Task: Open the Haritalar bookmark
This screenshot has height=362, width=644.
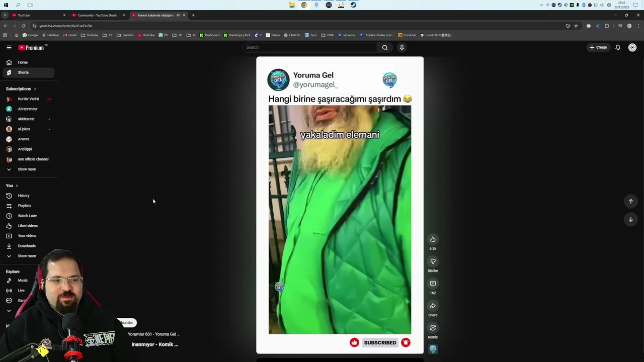Action: tap(50, 35)
